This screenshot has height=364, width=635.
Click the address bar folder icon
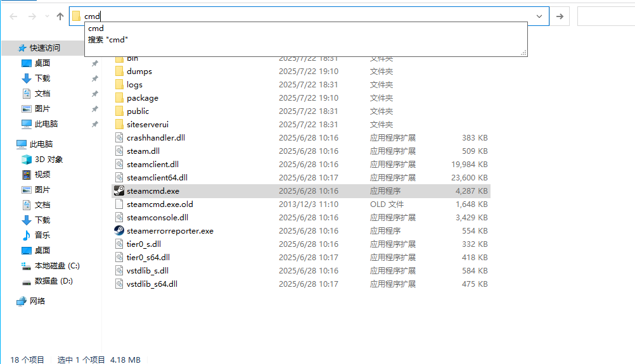76,16
